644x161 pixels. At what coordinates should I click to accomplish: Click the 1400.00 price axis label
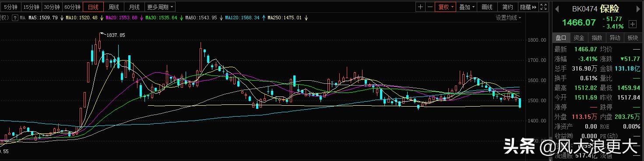[537, 120]
